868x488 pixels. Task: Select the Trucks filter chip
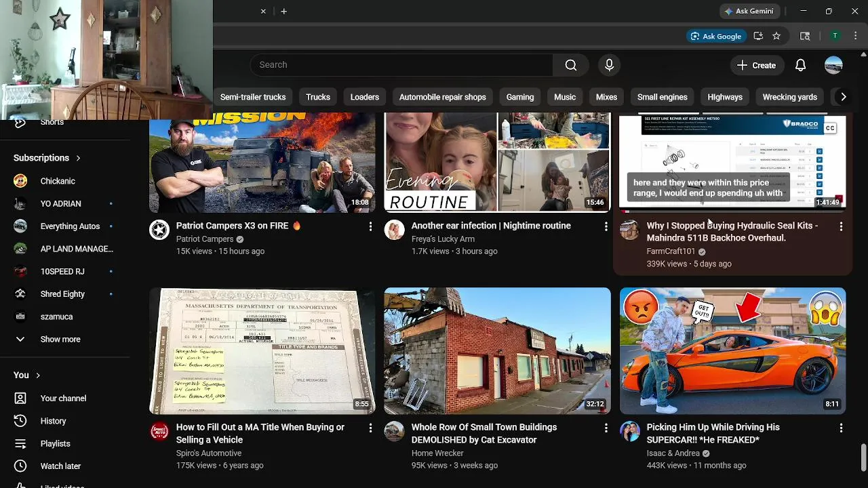coord(318,97)
